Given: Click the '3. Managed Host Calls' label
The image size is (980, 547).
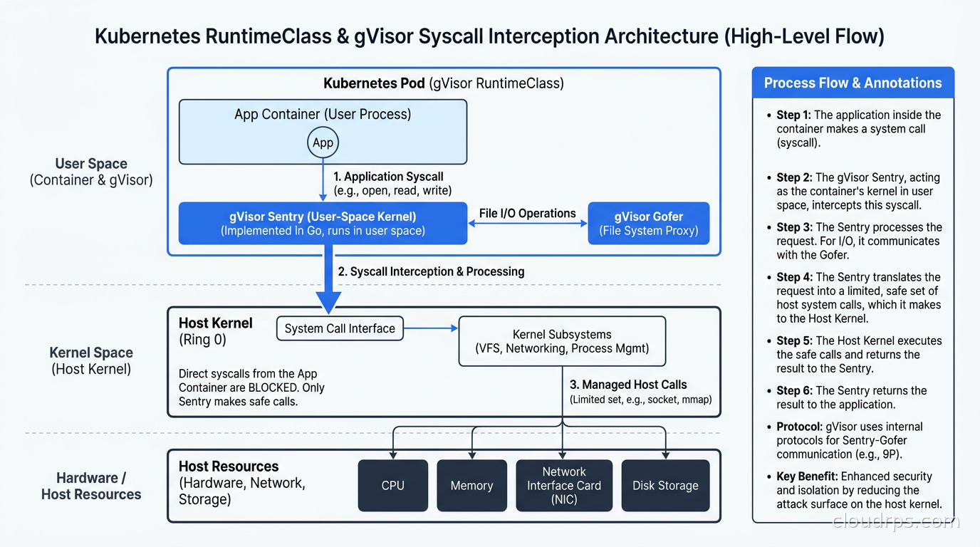Looking at the screenshot, I should pyautogui.click(x=628, y=385).
